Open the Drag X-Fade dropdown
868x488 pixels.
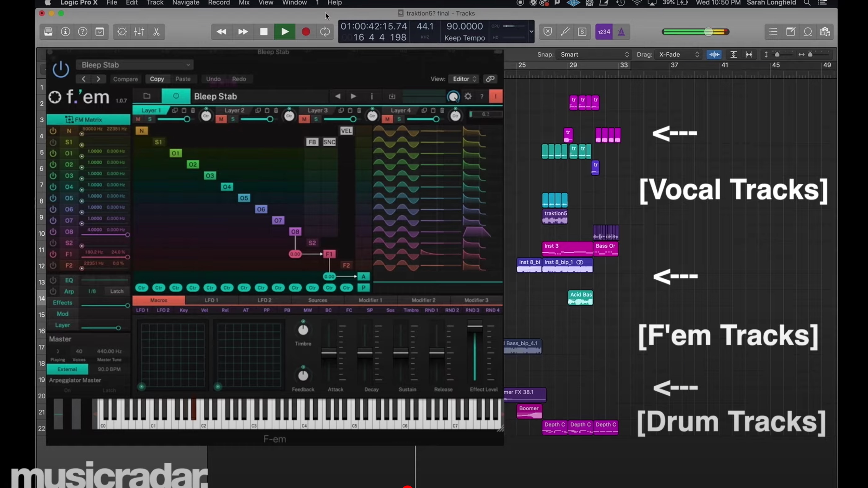[x=679, y=54]
